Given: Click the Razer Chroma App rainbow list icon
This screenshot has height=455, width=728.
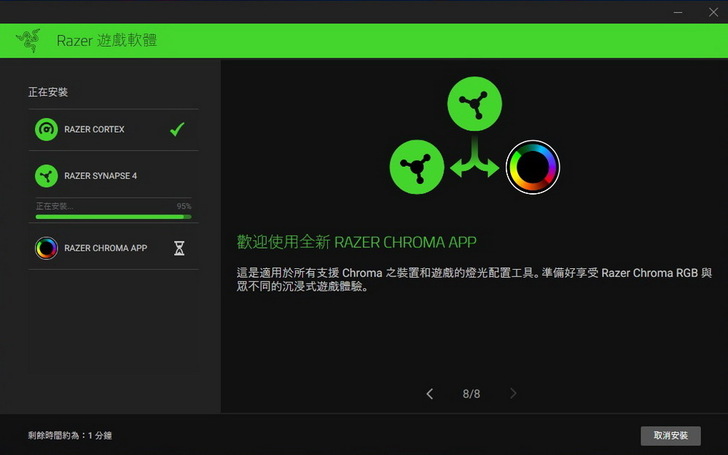Looking at the screenshot, I should pos(46,248).
